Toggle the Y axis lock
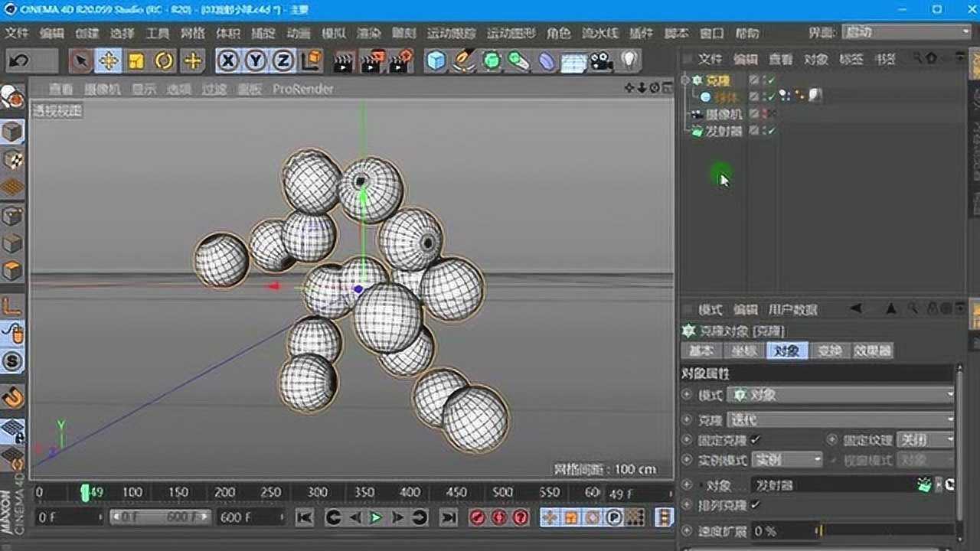Screen dimensions: 980x551 (256, 60)
